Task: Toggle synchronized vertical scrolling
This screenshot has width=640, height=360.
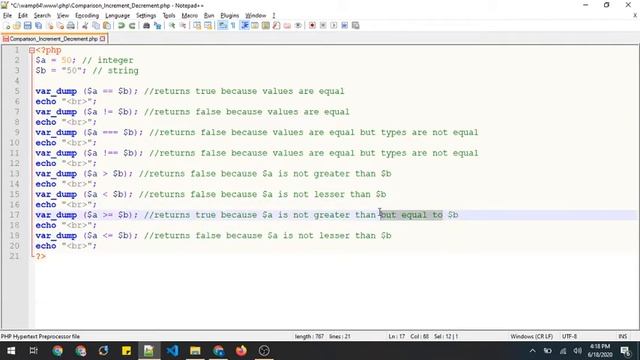Action: coord(197,26)
